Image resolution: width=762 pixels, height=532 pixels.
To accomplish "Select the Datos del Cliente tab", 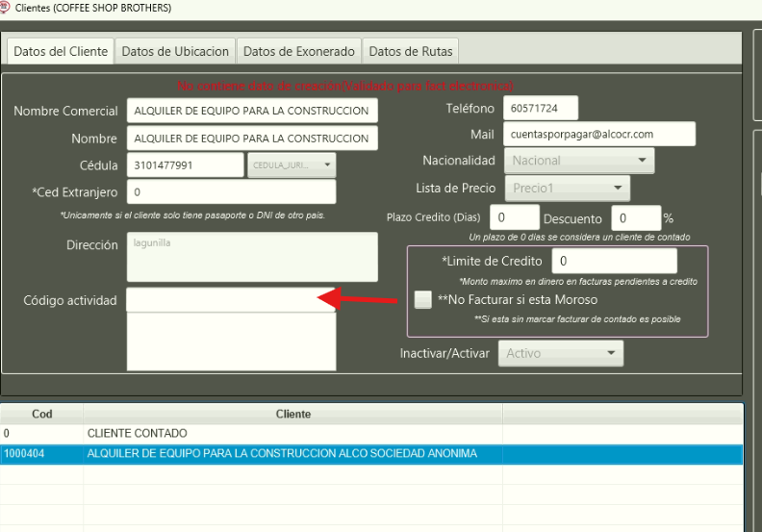I will tap(61, 51).
